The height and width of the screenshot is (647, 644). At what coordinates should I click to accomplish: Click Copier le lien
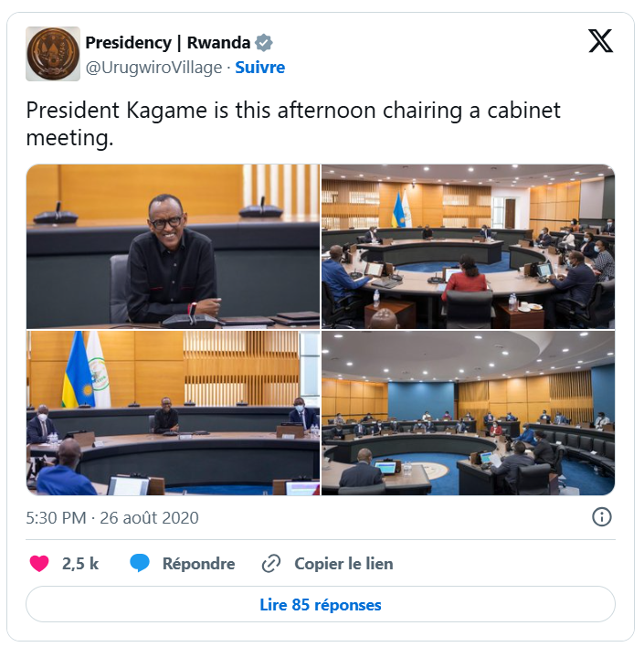click(x=343, y=564)
